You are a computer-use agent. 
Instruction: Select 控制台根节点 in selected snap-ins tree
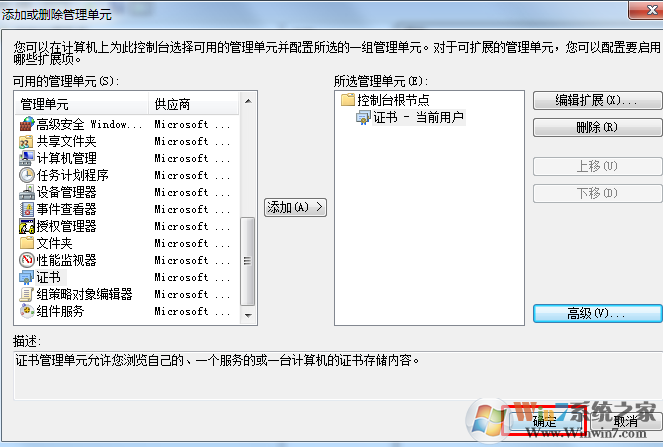tap(393, 100)
